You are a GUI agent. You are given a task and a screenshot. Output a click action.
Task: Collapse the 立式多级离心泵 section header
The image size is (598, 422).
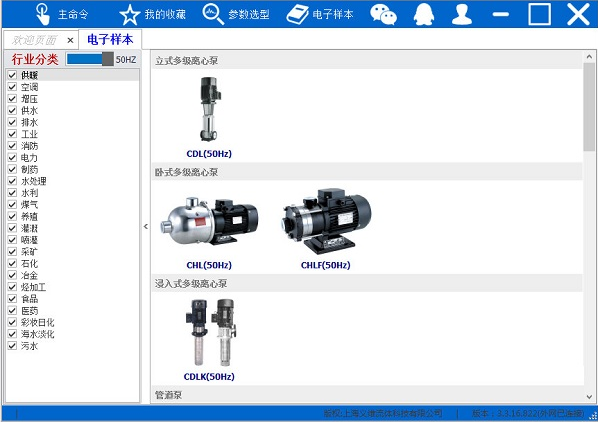[x=367, y=60]
